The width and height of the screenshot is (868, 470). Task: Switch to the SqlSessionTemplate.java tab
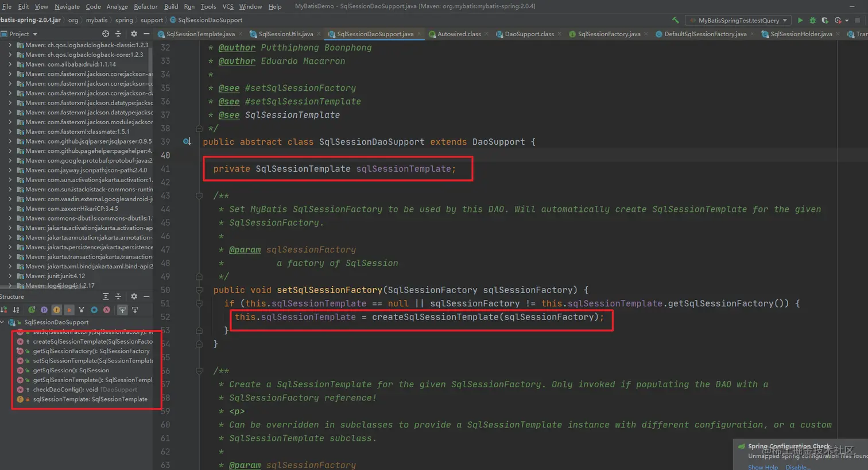[200, 34]
